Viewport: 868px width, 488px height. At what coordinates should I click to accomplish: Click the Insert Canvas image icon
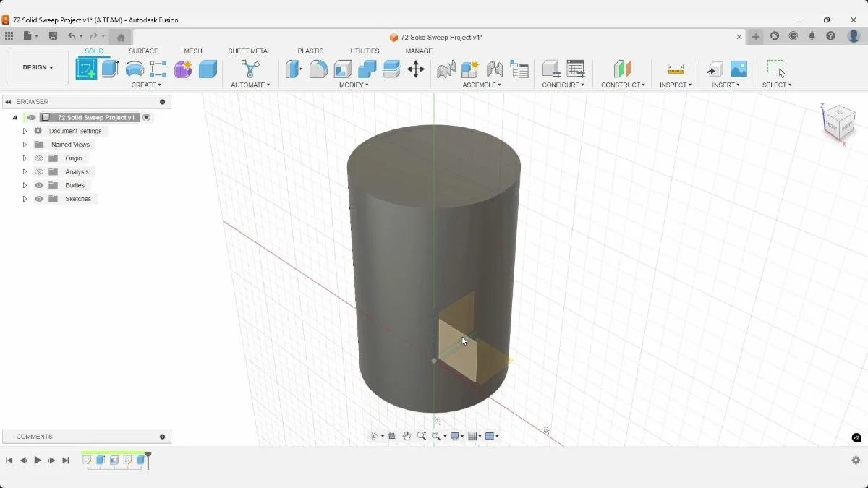point(739,69)
